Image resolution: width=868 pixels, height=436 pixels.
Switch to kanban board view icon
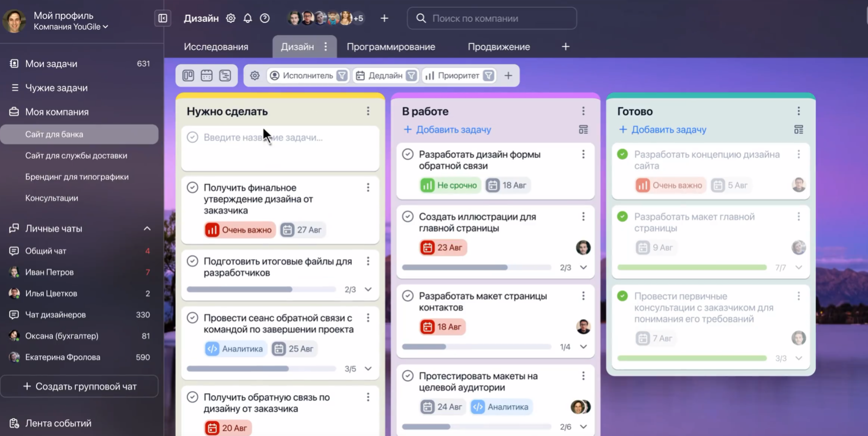point(188,75)
